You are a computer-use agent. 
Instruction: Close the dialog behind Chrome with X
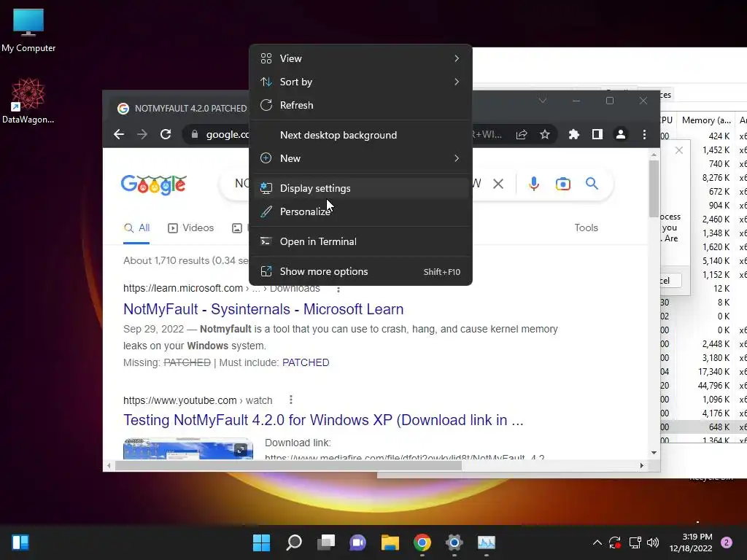(679, 150)
